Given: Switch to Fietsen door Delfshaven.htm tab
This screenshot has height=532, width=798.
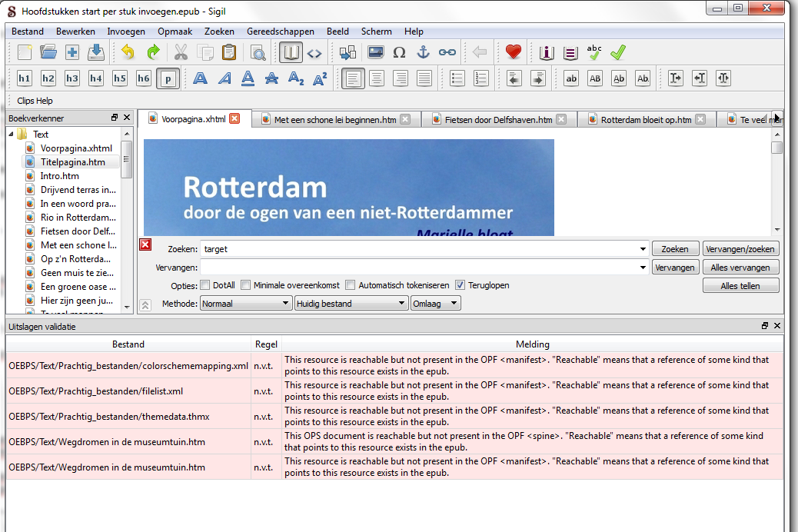Looking at the screenshot, I should tap(498, 120).
